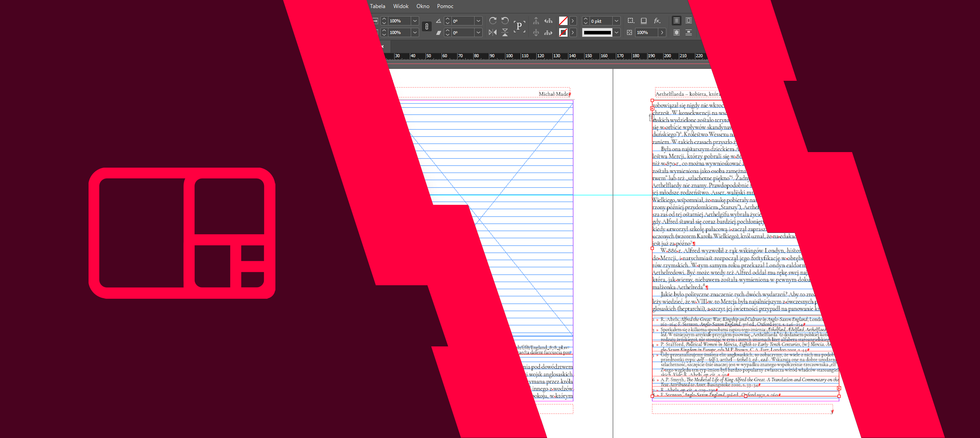The height and width of the screenshot is (438, 980).
Task: Open corner options icon
Action: [631, 21]
